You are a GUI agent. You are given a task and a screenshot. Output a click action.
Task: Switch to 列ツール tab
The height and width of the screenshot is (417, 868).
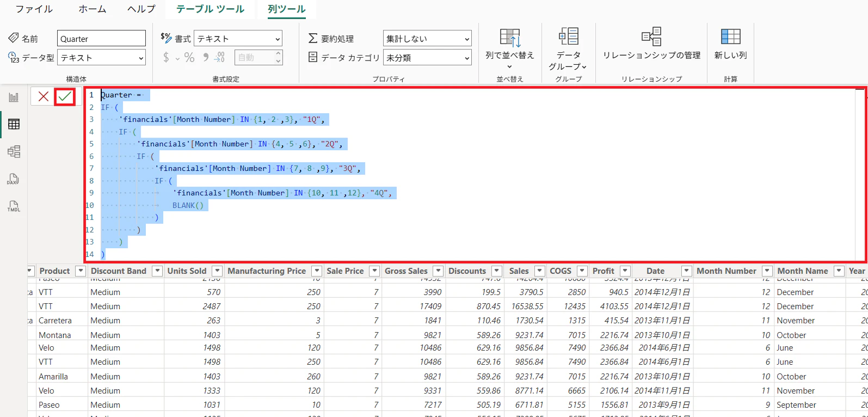(287, 9)
